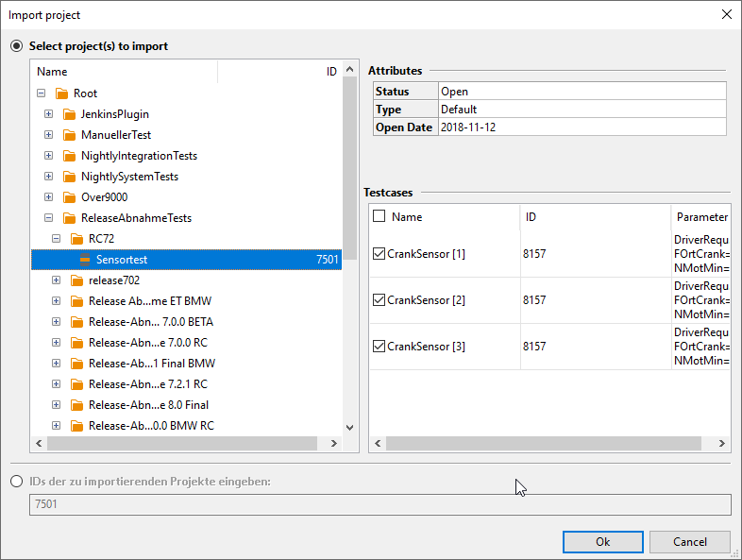This screenshot has height=560, width=742.
Task: Collapse the RC72 node
Action: coord(57,239)
